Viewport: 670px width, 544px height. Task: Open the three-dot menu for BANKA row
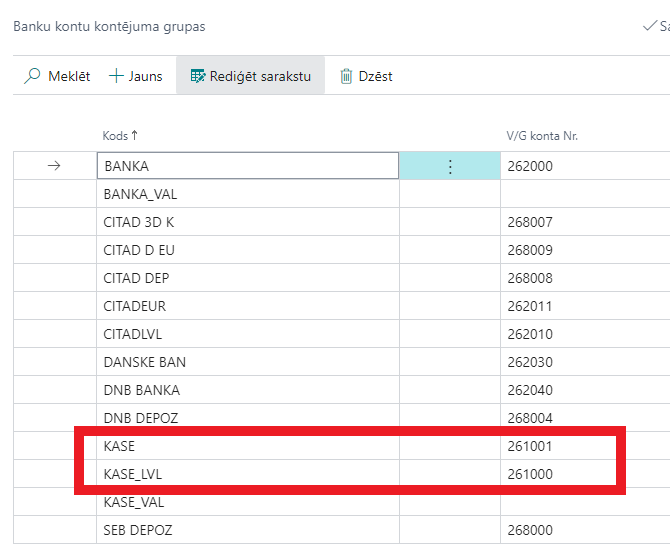pos(449,166)
